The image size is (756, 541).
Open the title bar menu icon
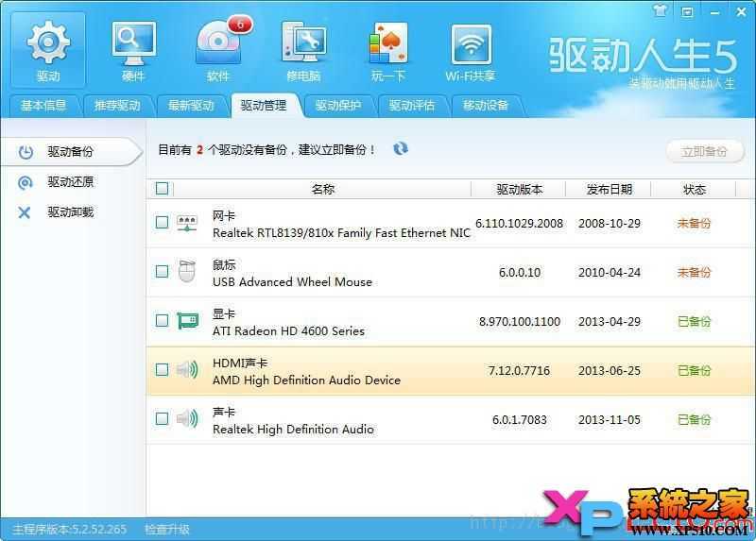click(x=687, y=11)
